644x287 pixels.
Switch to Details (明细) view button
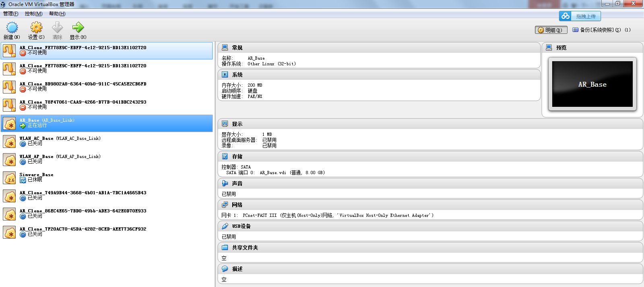tap(551, 30)
